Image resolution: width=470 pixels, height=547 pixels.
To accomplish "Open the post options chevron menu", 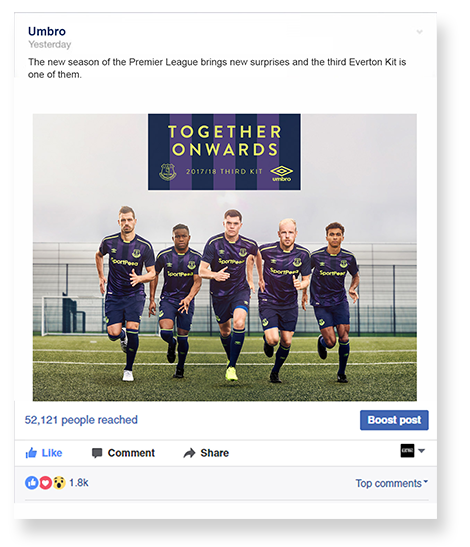I will 419,32.
